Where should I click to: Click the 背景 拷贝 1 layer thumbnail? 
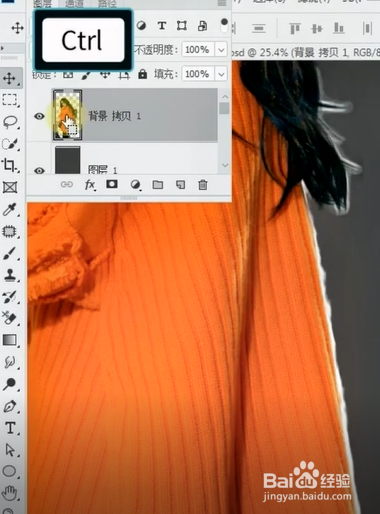(x=67, y=115)
